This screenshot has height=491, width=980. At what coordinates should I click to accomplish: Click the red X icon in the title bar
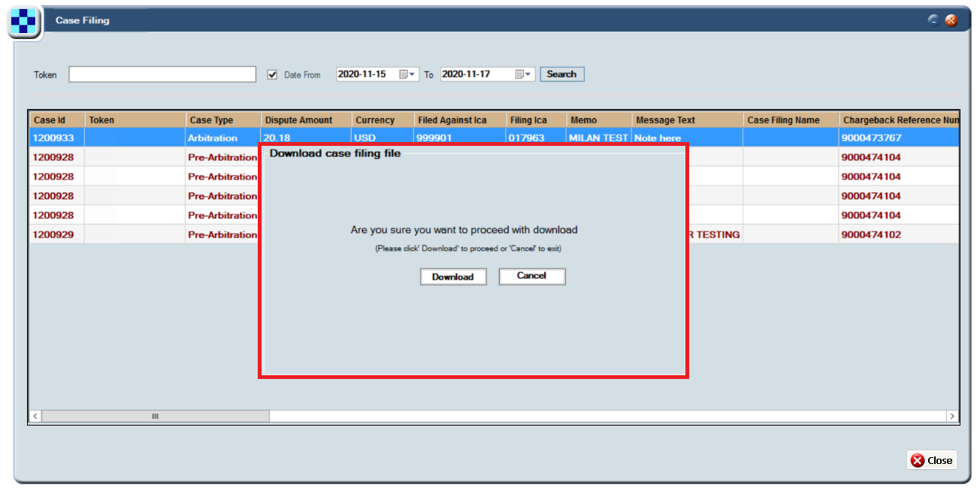(x=951, y=20)
